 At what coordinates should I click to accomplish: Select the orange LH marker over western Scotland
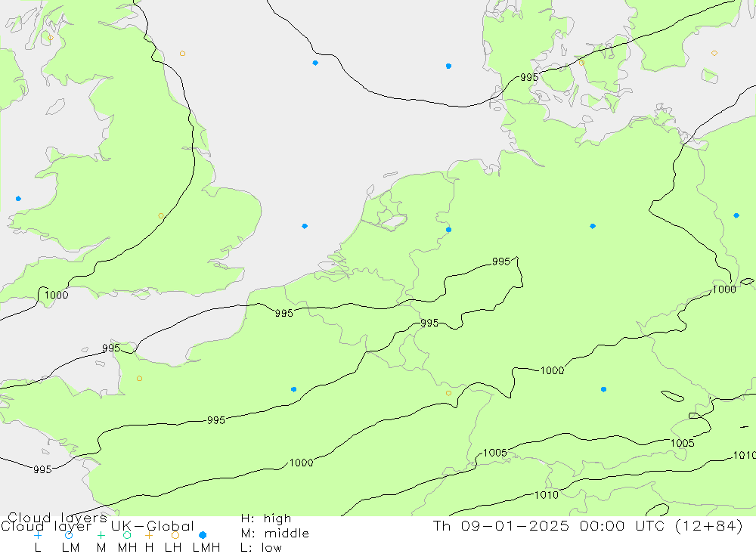pyautogui.click(x=51, y=38)
